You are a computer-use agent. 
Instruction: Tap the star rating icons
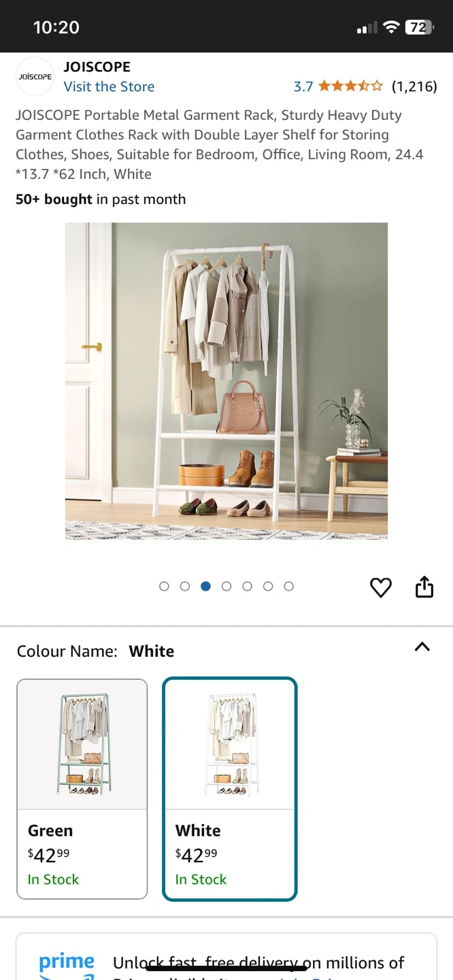tap(350, 86)
